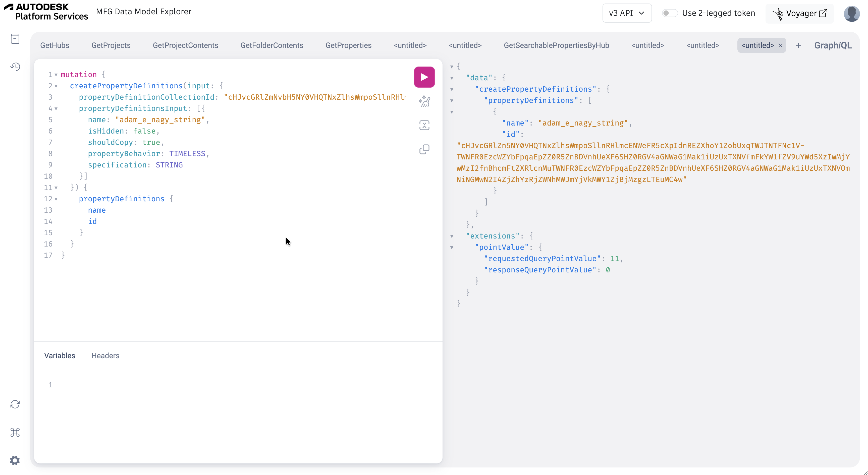
Task: Click the prettify query icon
Action: pos(424,101)
